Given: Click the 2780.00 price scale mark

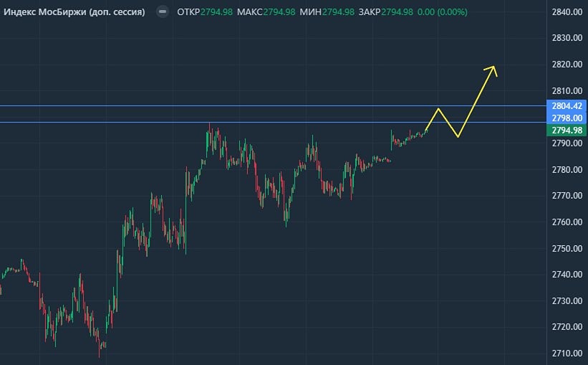Looking at the screenshot, I should (x=567, y=169).
